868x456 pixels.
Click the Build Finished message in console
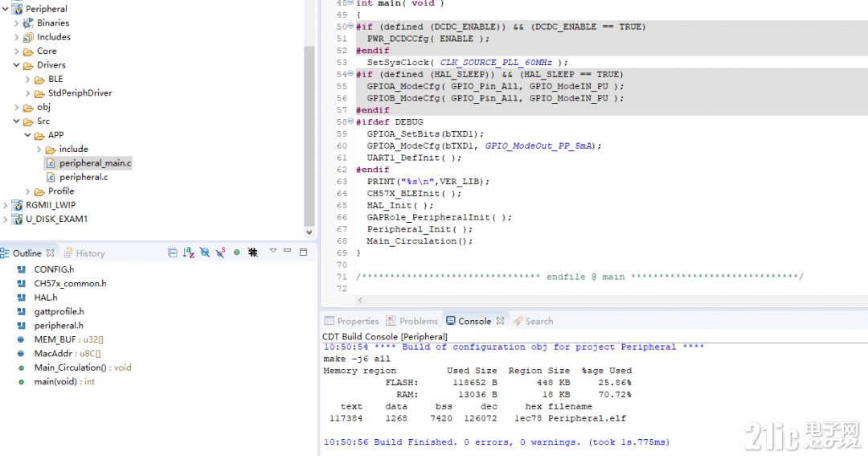(497, 442)
